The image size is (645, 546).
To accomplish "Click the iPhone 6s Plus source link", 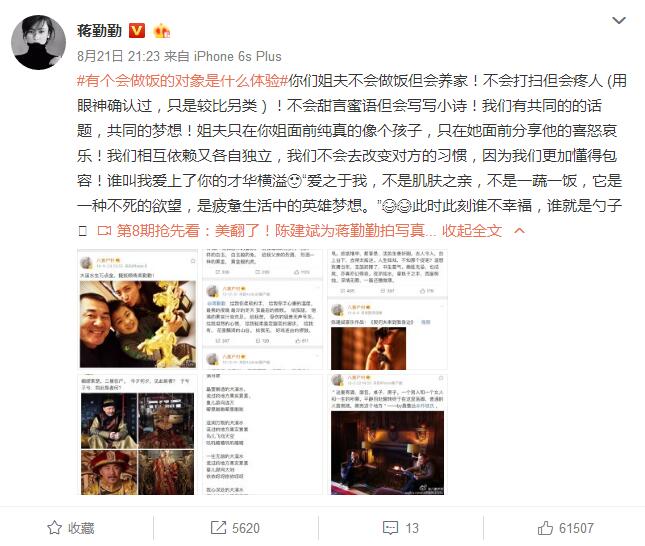I will point(238,56).
